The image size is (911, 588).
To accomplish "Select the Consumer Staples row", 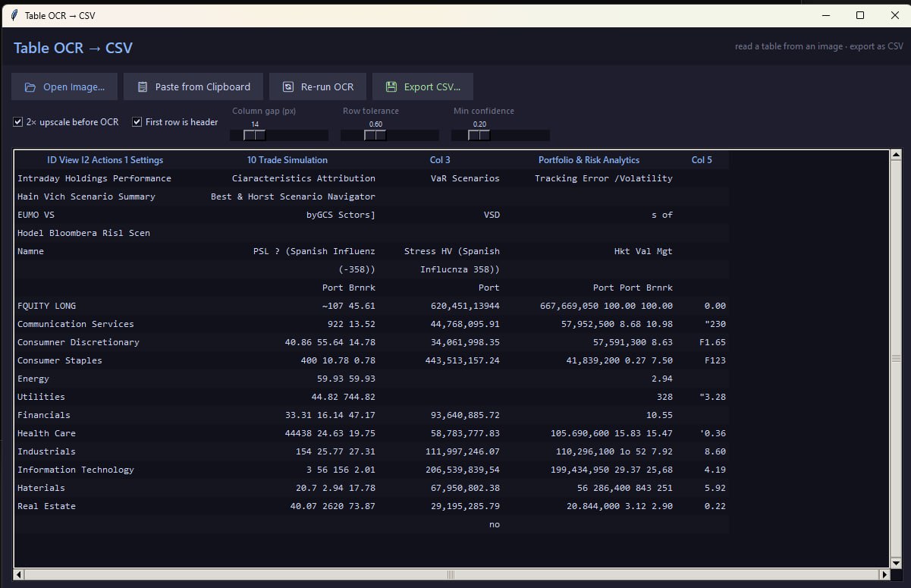I will 372,360.
